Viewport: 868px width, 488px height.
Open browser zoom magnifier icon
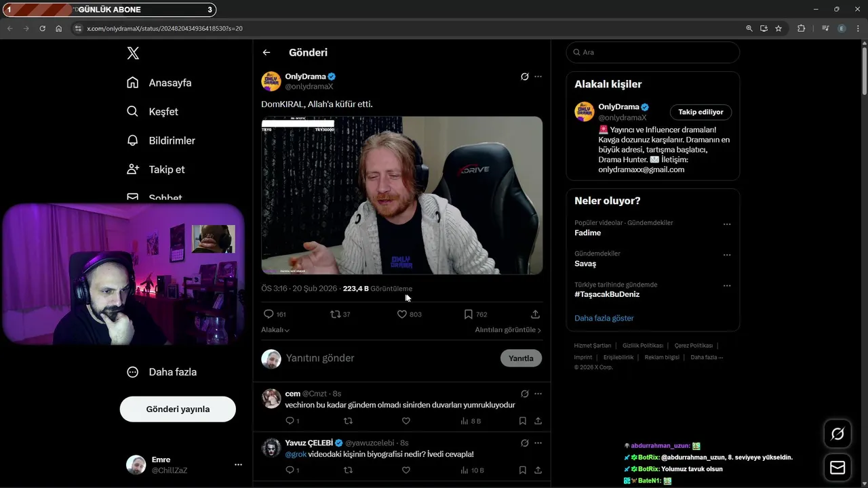[749, 28]
